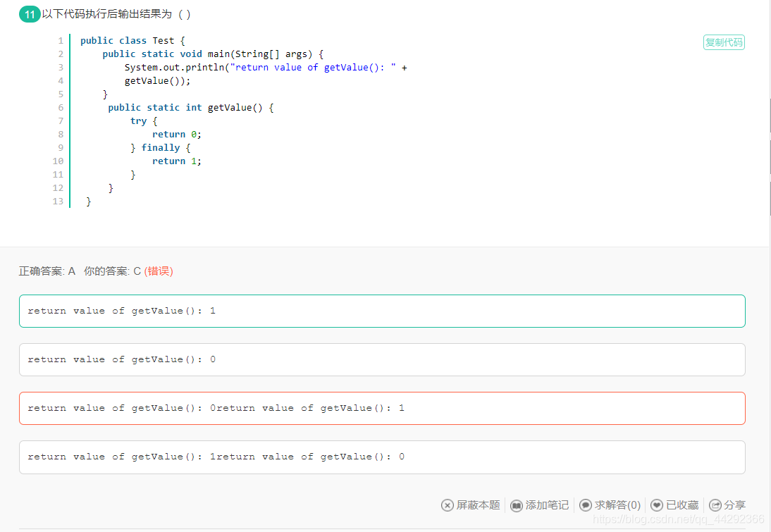This screenshot has height=532, width=771.
Task: Click the block question icon by 屏蔽本题
Action: 448,505
